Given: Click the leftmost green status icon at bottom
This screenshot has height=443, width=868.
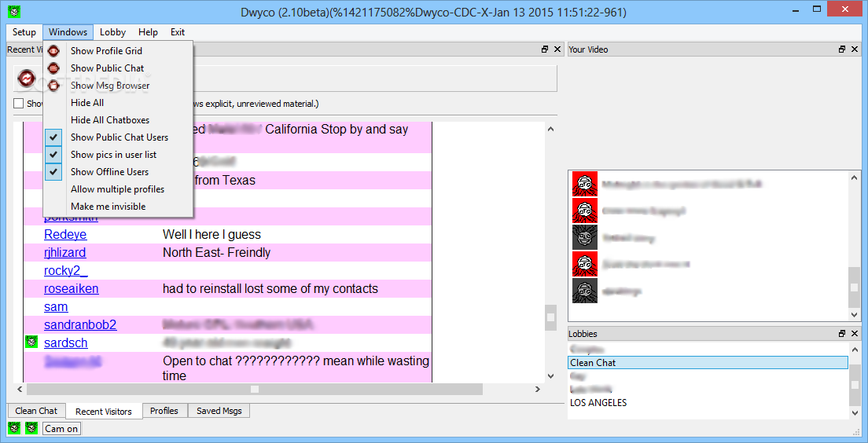Looking at the screenshot, I should (x=15, y=428).
